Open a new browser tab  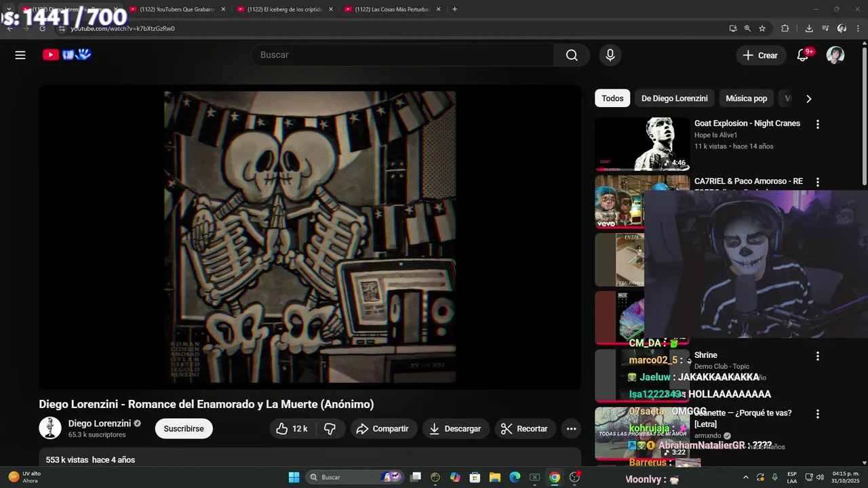(x=454, y=9)
